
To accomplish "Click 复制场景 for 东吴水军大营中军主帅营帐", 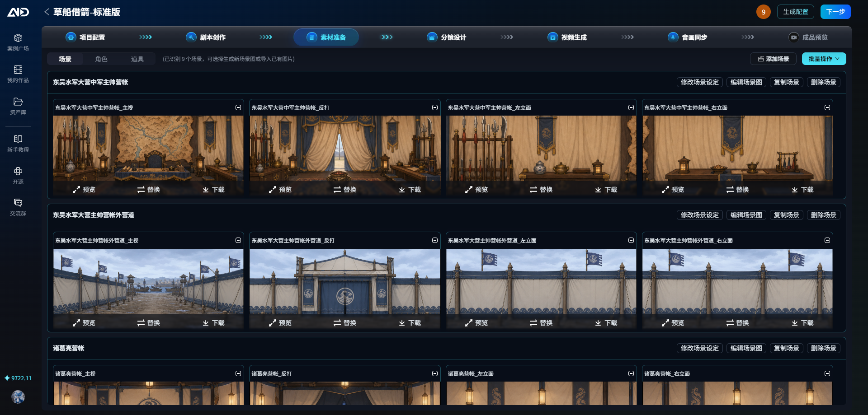I will click(x=787, y=82).
